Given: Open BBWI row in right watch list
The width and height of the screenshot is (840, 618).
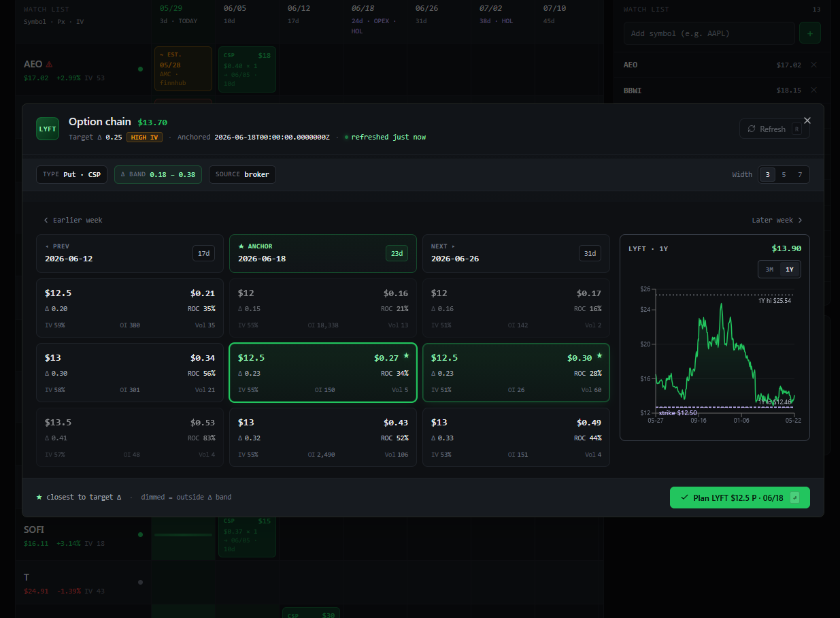Looking at the screenshot, I should [x=721, y=90].
